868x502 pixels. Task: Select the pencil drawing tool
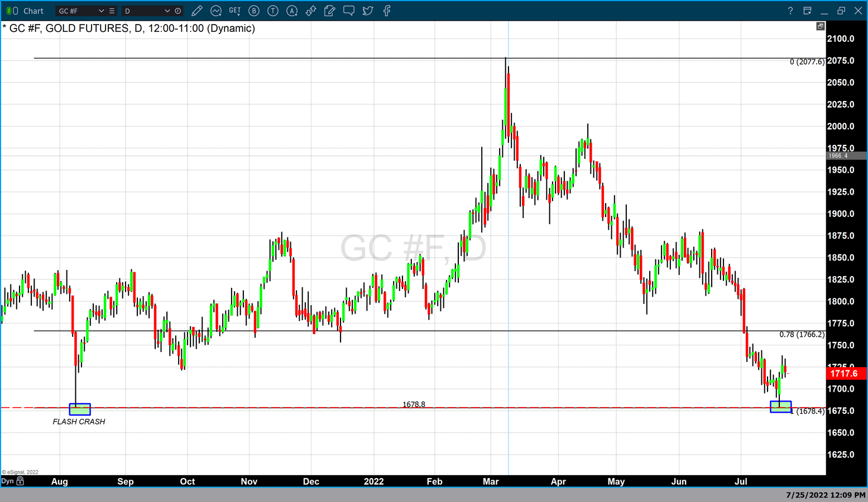tap(196, 11)
